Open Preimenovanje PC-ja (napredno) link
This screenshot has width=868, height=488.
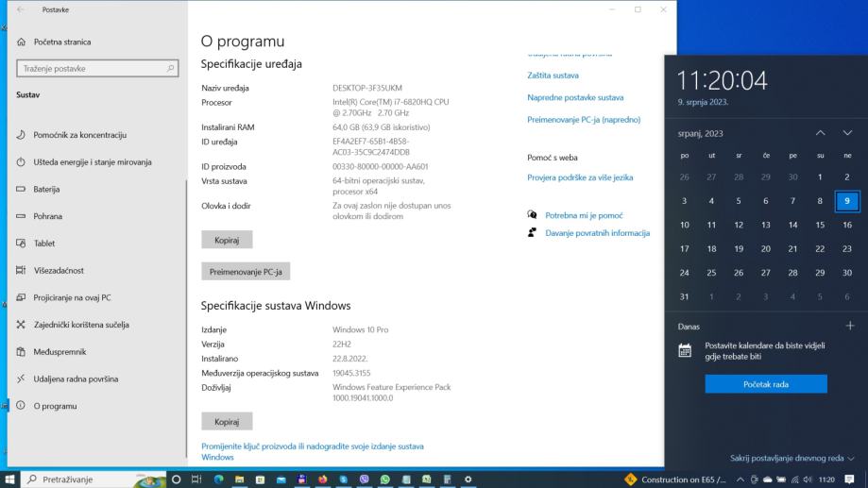point(584,120)
